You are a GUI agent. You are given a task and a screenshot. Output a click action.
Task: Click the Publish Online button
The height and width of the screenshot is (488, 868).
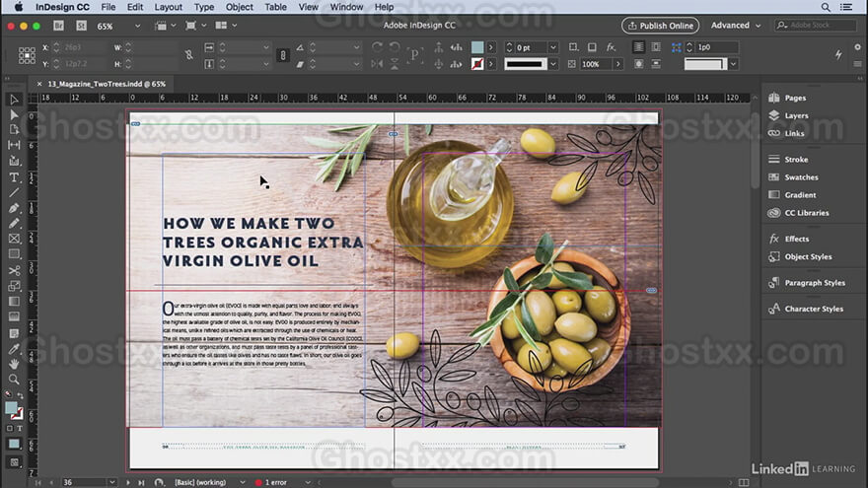click(661, 26)
